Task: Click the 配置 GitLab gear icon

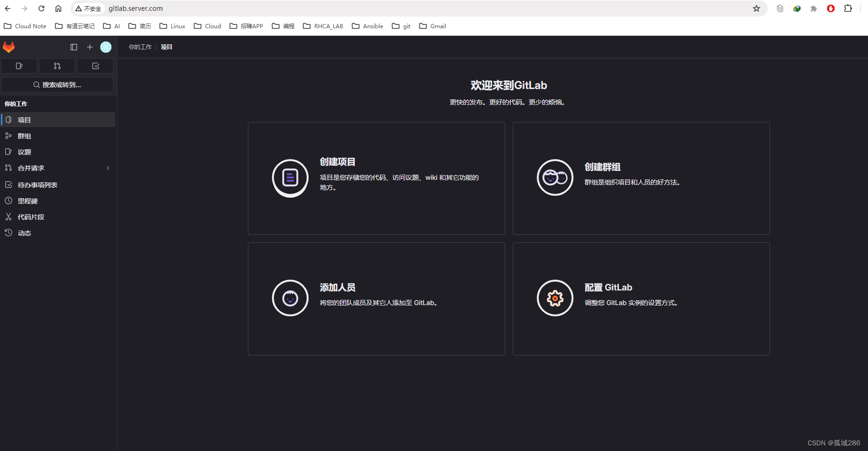Action: click(555, 298)
